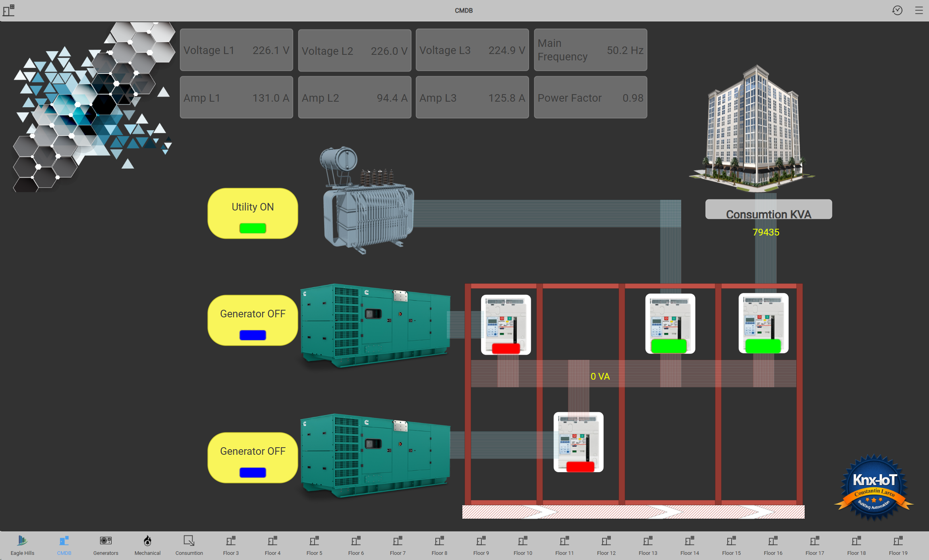Select the Floor 19 tab
Viewport: 929px width, 560px height.
pos(898,545)
